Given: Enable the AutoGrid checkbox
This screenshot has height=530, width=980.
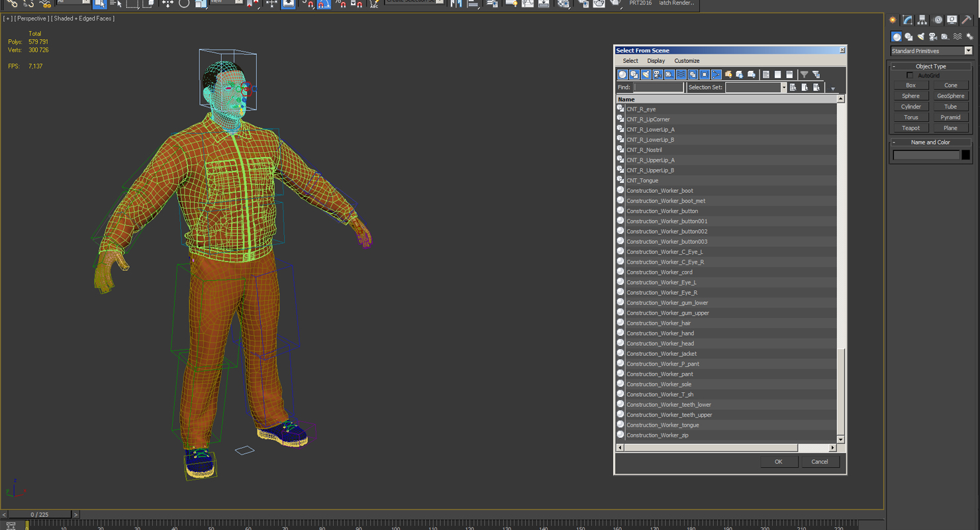Looking at the screenshot, I should pos(910,76).
